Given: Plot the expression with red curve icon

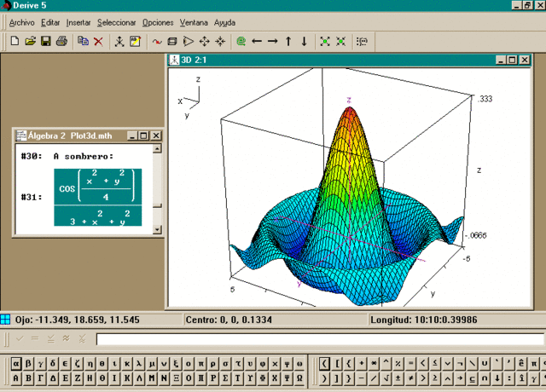Looking at the screenshot, I should pos(157,42).
